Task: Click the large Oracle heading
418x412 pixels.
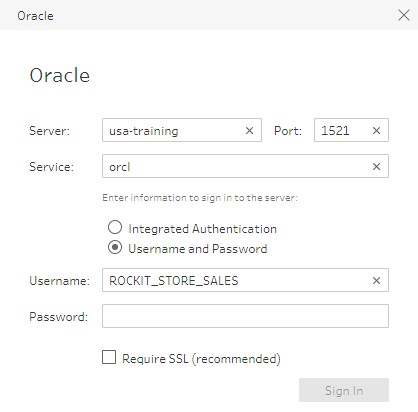Action: (x=60, y=75)
